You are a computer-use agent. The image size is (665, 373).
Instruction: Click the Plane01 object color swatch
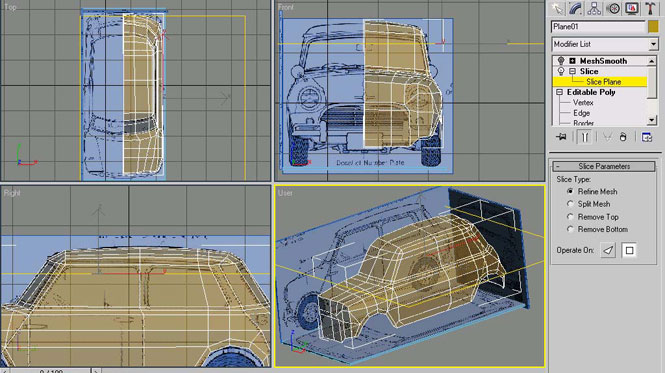(x=653, y=26)
